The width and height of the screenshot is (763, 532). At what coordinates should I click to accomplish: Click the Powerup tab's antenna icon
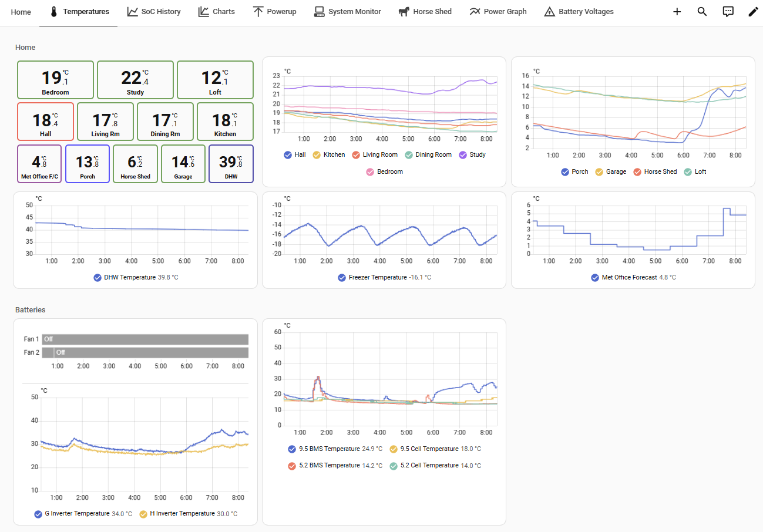pos(258,12)
